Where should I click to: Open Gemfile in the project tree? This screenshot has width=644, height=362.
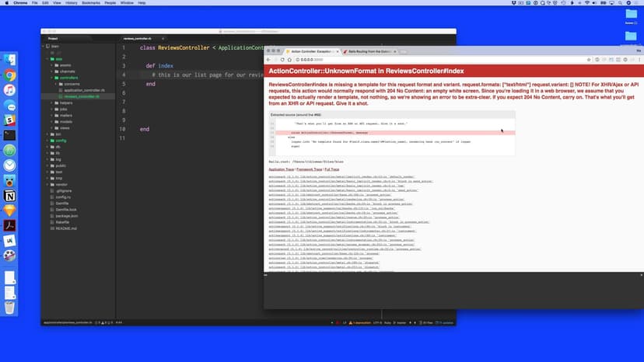coord(62,203)
